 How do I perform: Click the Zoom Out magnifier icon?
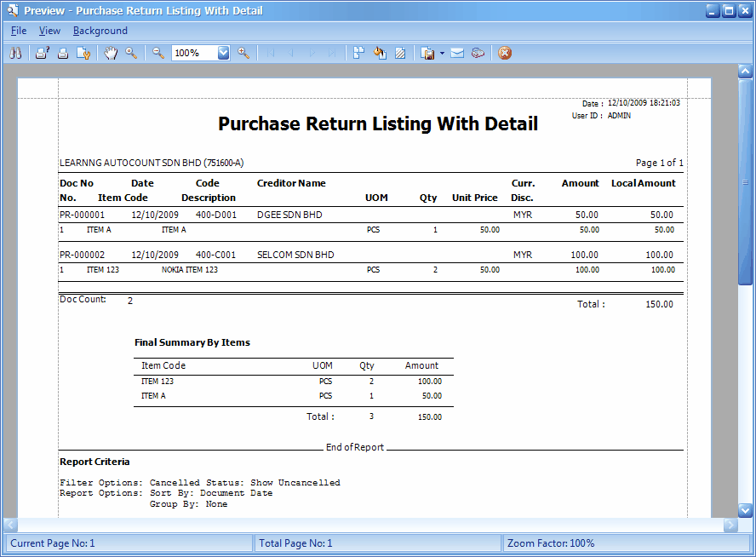pos(158,53)
